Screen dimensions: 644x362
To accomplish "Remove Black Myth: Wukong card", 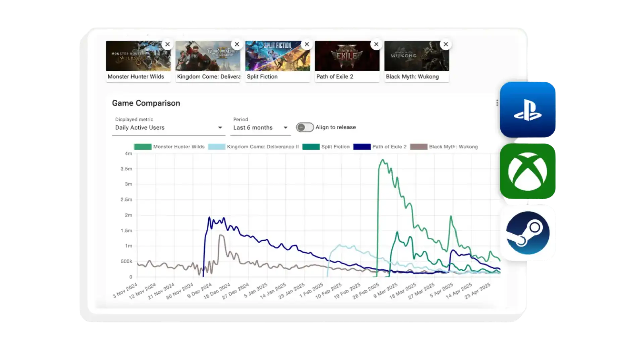I will point(446,44).
